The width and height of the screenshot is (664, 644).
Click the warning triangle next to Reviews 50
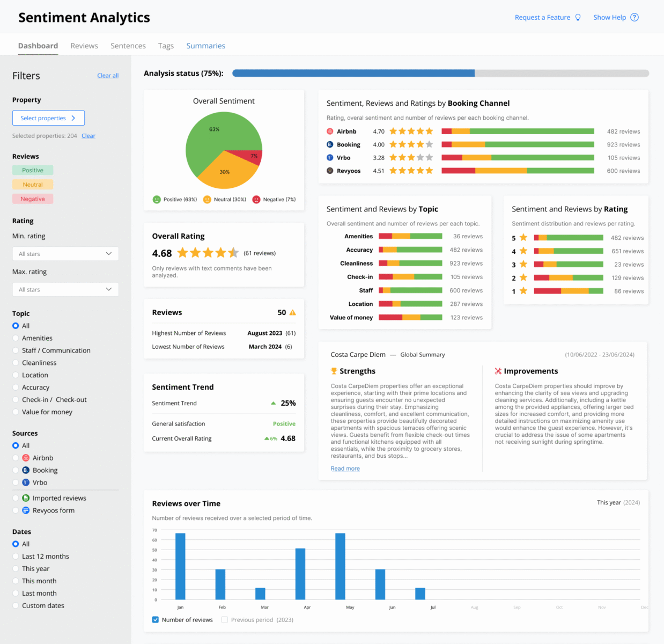pos(293,312)
